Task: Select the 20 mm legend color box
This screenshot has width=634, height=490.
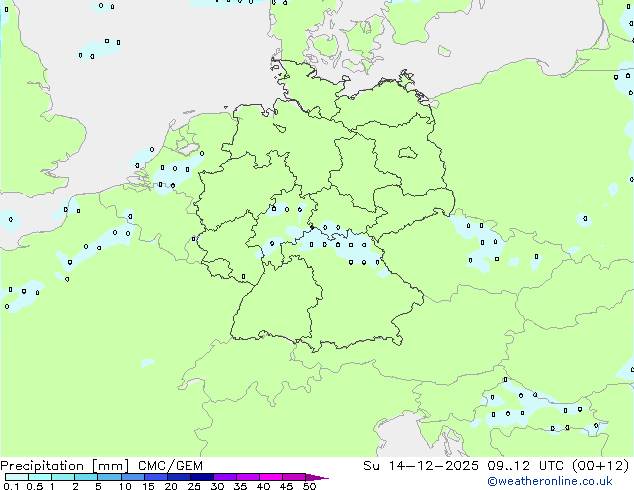Action: (178, 477)
